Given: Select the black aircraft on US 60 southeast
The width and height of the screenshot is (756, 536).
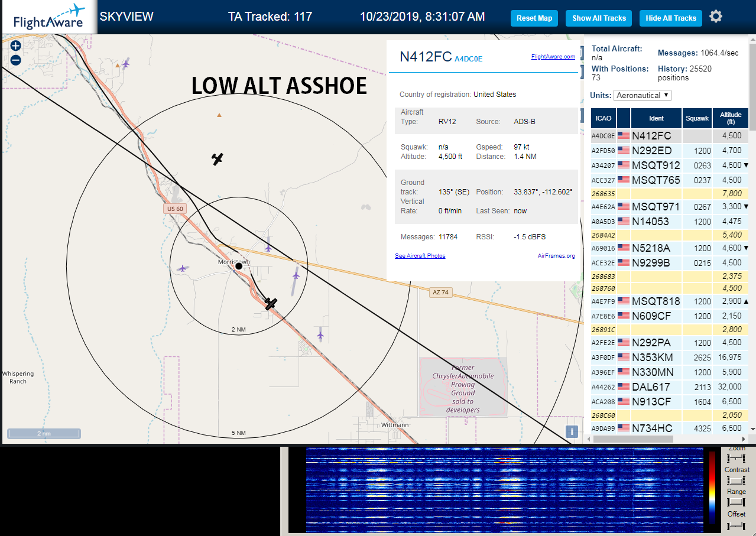Looking at the screenshot, I should pyautogui.click(x=271, y=304).
